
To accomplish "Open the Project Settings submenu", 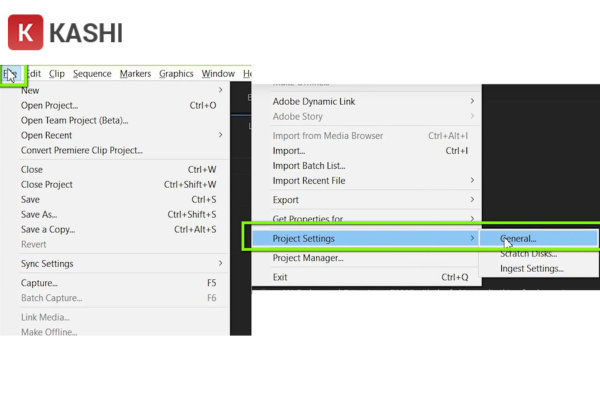I will coord(365,238).
